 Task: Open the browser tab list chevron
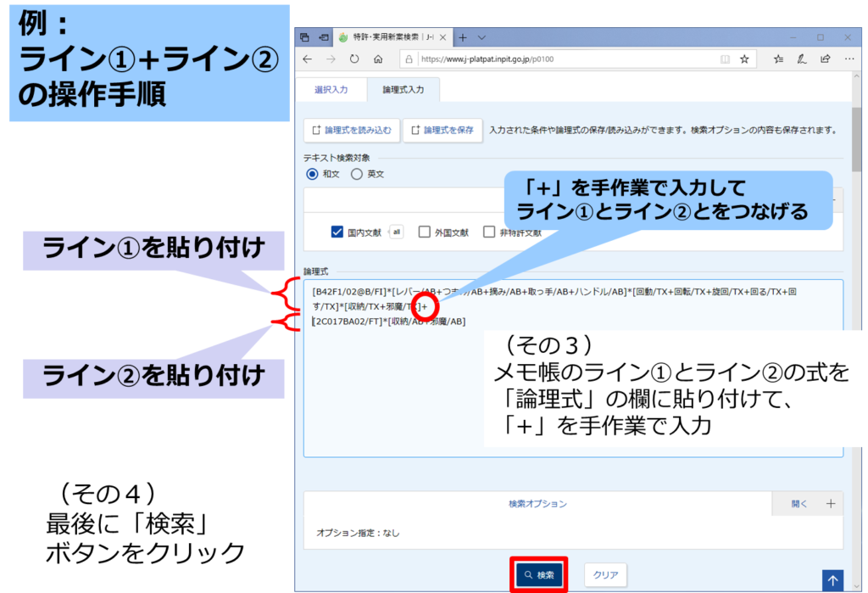point(481,37)
